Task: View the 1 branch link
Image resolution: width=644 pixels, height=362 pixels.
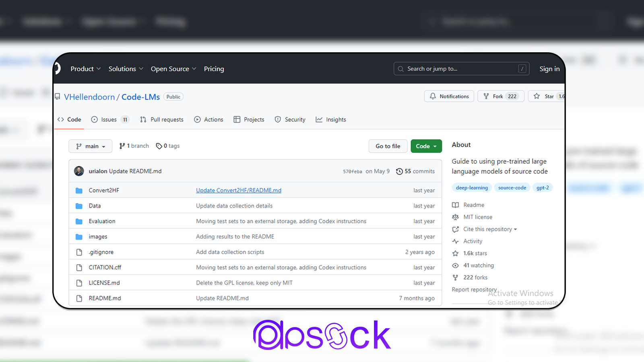Action: [134, 146]
